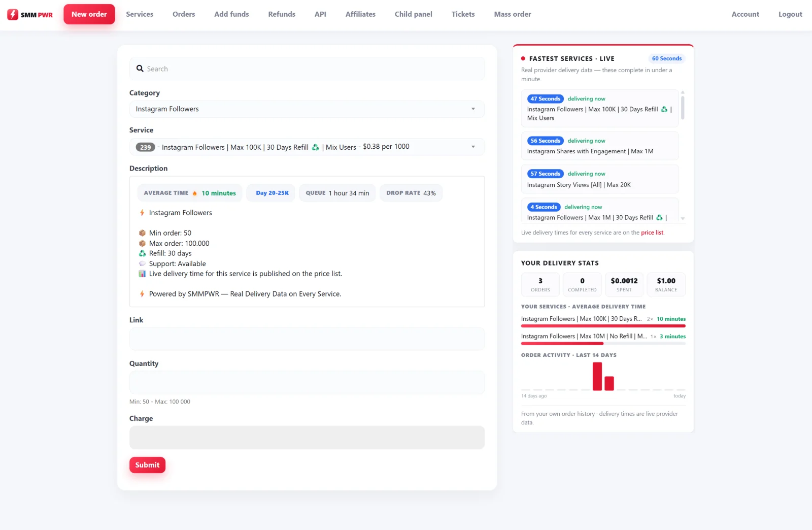Viewport: 812px width, 530px height.
Task: Click '10 minutes' average in delivery stats
Action: (x=671, y=319)
